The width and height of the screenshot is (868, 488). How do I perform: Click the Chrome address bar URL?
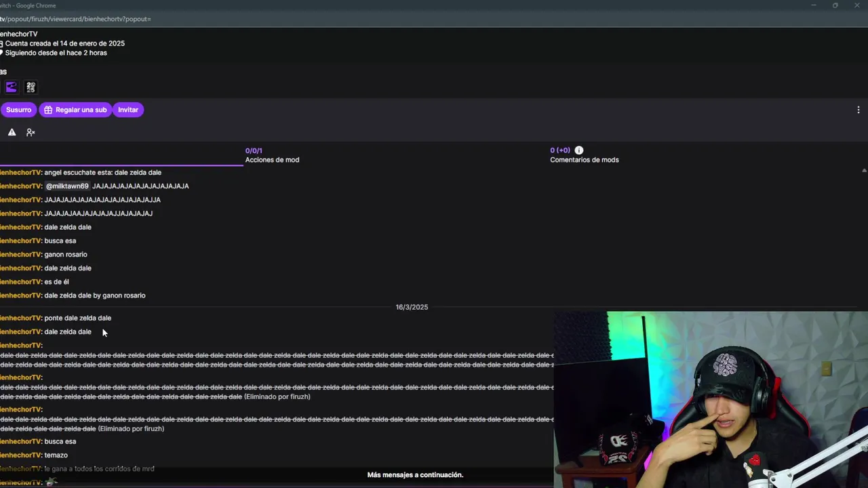point(75,19)
